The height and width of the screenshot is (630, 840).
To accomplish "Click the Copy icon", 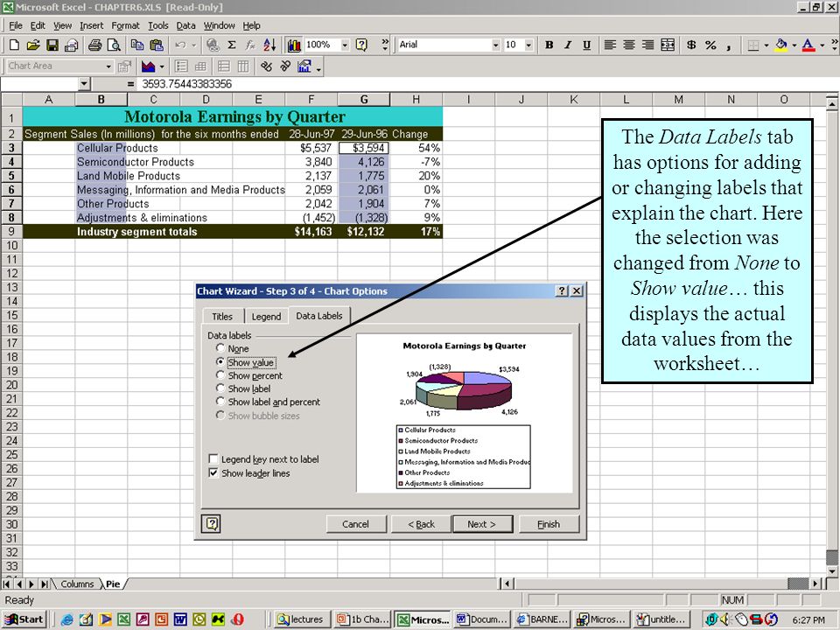I will [x=137, y=45].
